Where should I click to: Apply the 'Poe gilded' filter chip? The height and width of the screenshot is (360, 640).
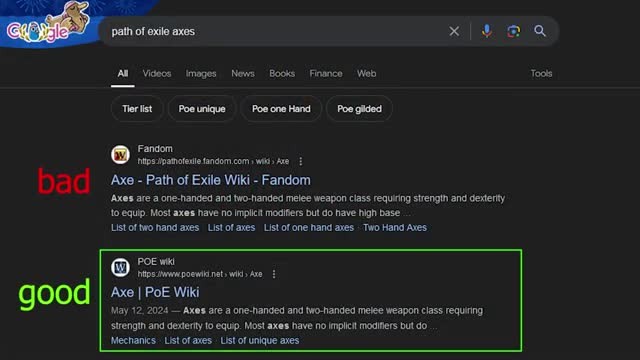coord(359,109)
